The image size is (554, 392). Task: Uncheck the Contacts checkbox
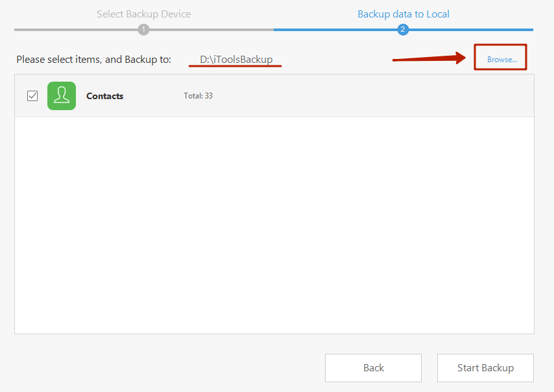pyautogui.click(x=32, y=96)
